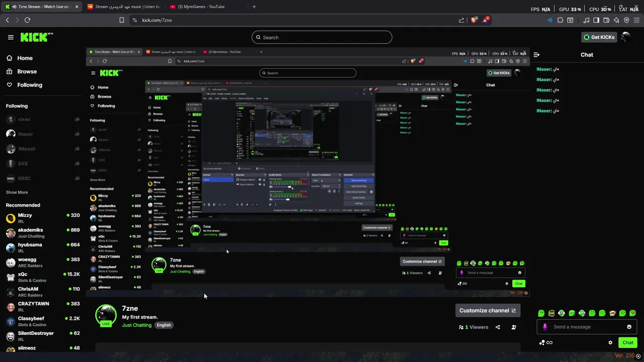
Task: Click the blue audio playing indicator icon
Action: tap(549, 20)
